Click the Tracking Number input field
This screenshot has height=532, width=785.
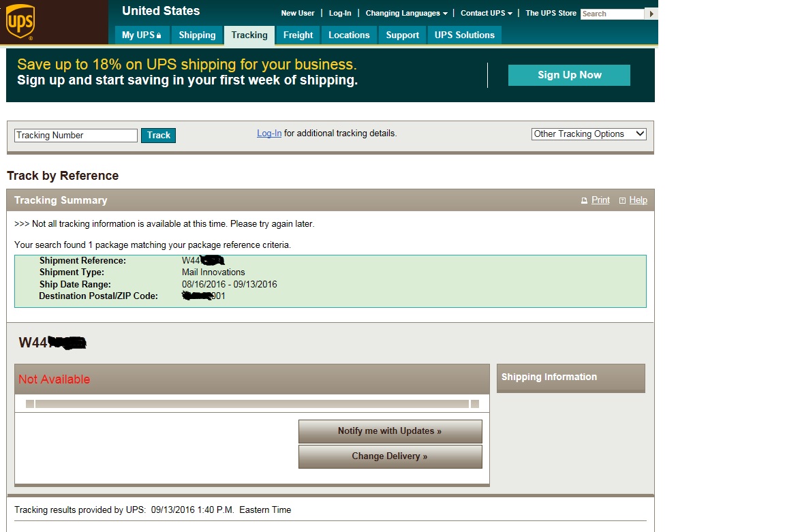(76, 135)
